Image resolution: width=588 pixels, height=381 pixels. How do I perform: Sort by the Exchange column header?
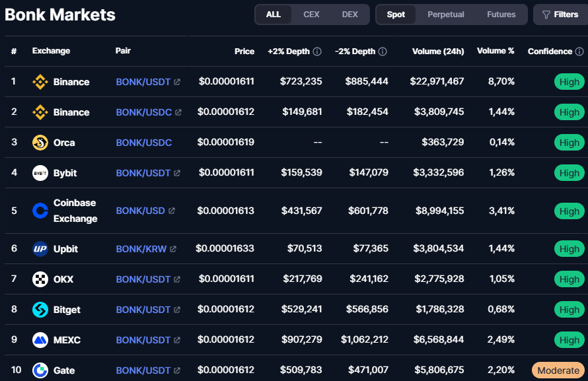pos(51,51)
